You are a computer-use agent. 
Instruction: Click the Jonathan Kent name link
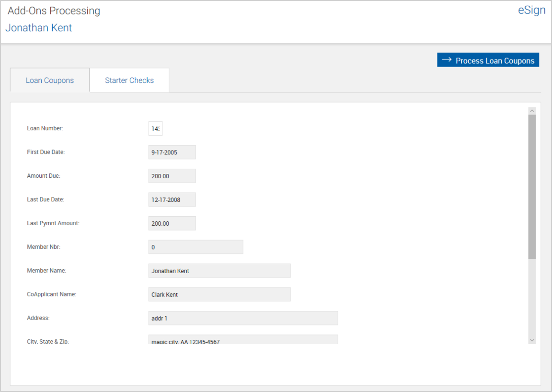pyautogui.click(x=39, y=28)
